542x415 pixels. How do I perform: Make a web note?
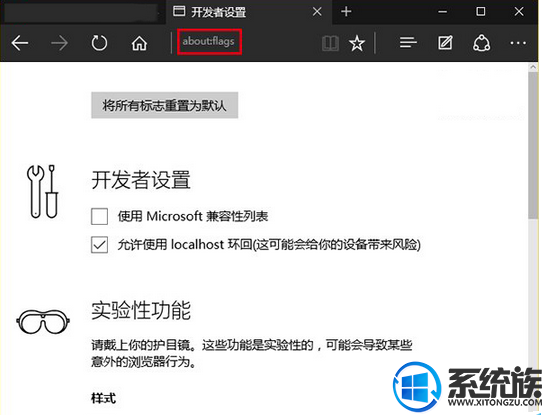(445, 43)
